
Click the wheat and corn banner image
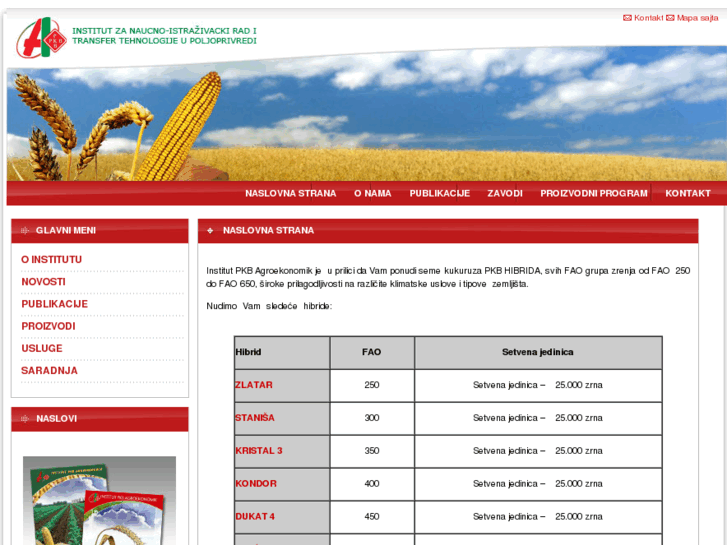click(x=367, y=114)
